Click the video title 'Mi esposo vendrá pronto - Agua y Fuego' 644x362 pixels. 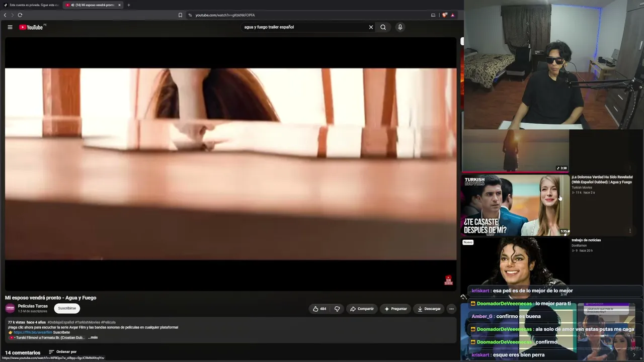(x=51, y=298)
